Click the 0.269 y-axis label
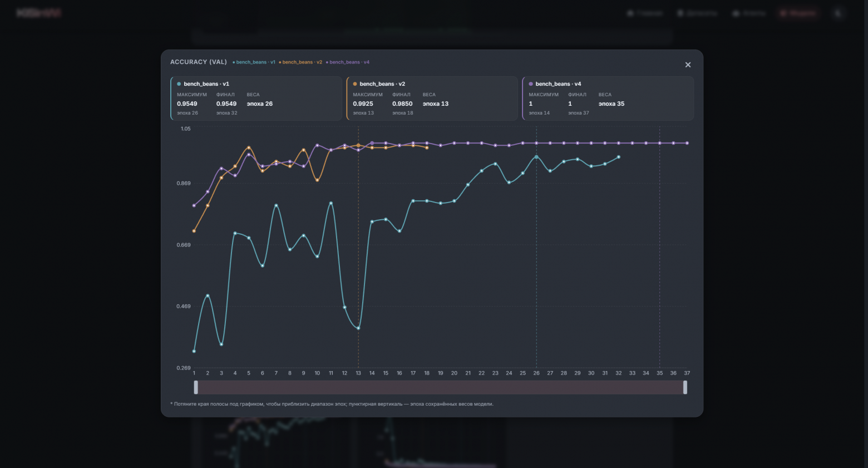This screenshot has height=468, width=868. 184,368
